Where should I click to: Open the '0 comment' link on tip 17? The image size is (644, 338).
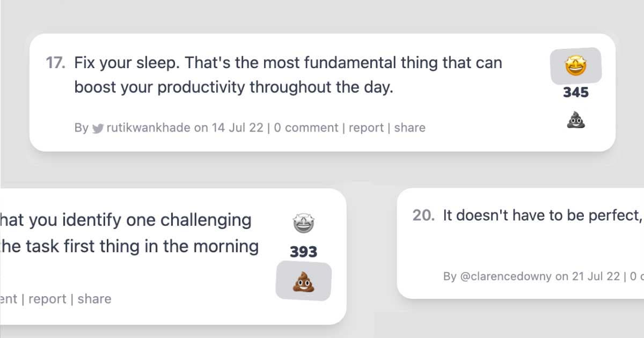(306, 128)
